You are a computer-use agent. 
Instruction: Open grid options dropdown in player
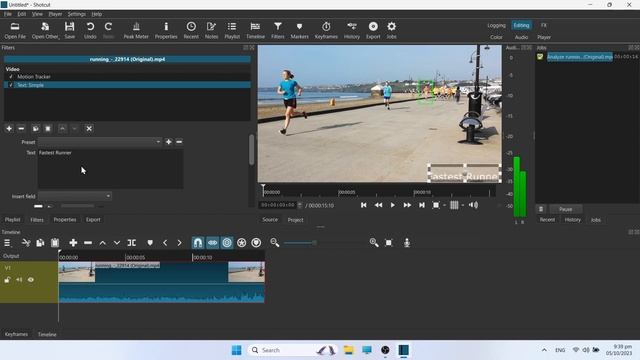click(x=463, y=205)
